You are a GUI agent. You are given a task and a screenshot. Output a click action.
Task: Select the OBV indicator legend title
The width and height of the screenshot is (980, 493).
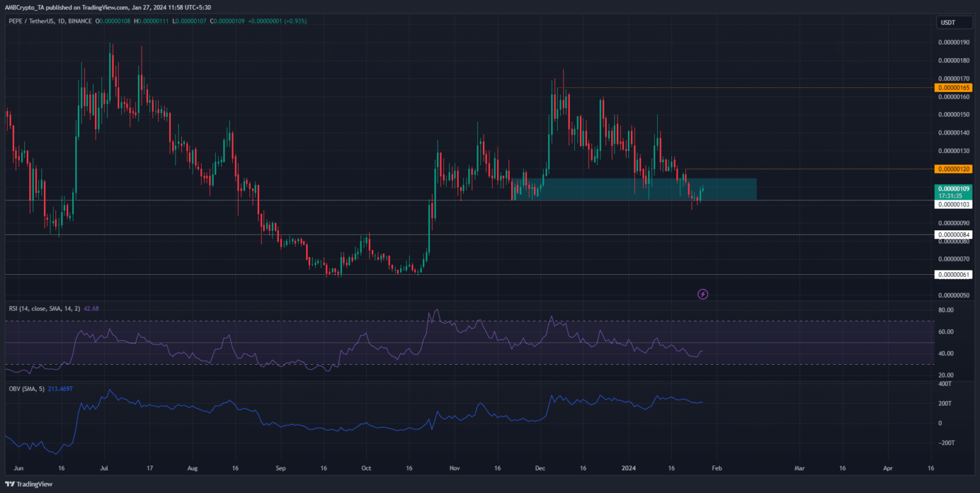26,390
